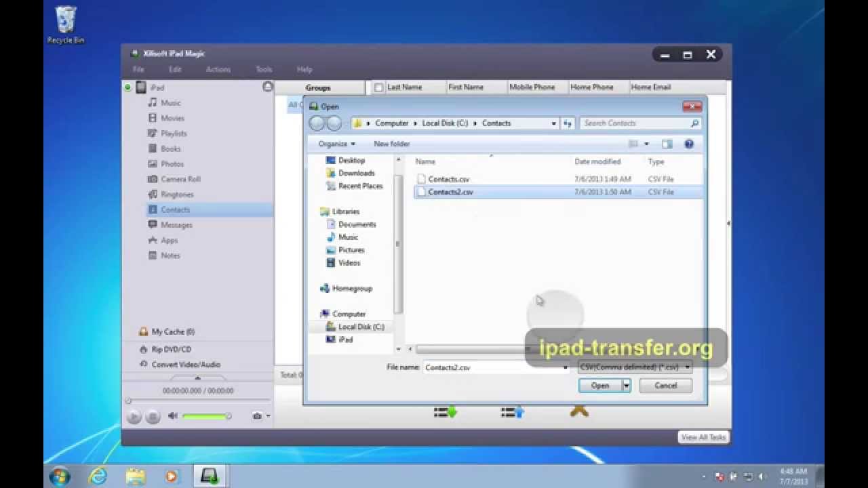Open the Help menu
This screenshot has width=868, height=488.
[304, 69]
